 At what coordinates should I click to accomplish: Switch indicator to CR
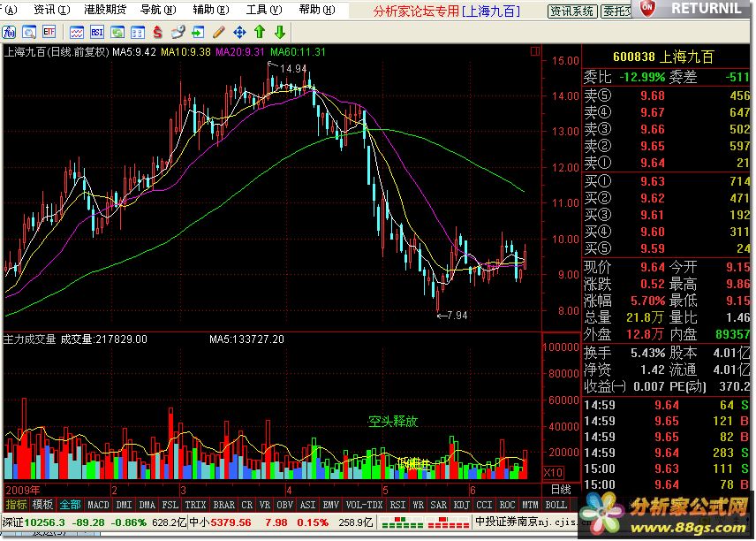point(247,505)
